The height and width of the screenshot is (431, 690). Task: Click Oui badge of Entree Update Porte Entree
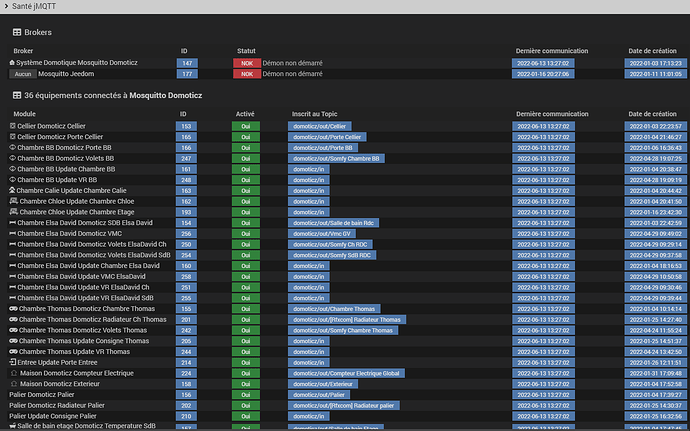[x=246, y=363]
